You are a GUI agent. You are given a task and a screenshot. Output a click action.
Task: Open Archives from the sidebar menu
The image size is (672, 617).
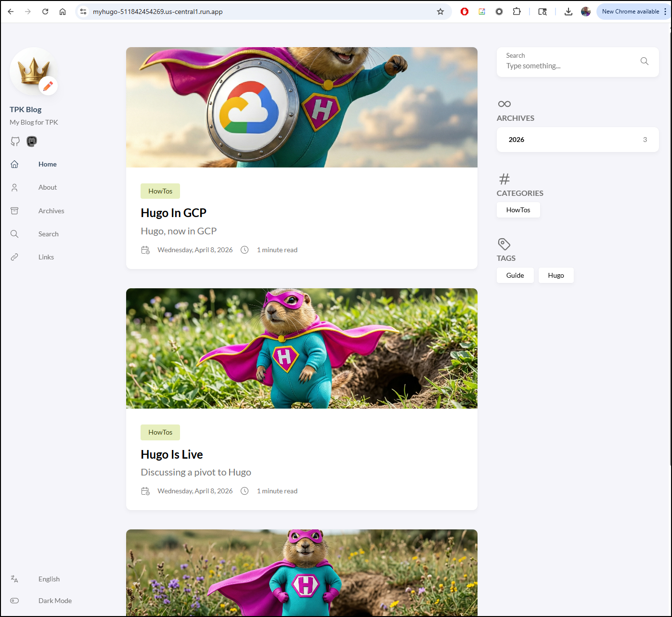coord(51,211)
